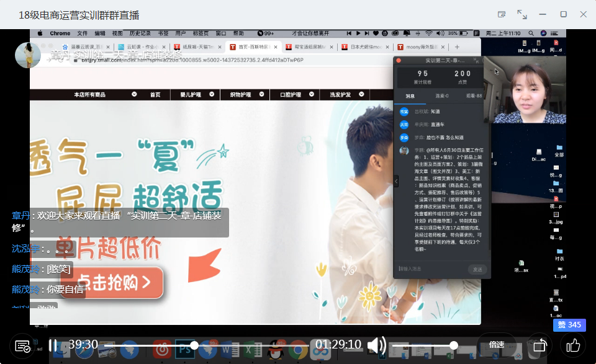This screenshot has height=364, width=596.
Task: Open the 倍速 playback speed menu
Action: [497, 345]
